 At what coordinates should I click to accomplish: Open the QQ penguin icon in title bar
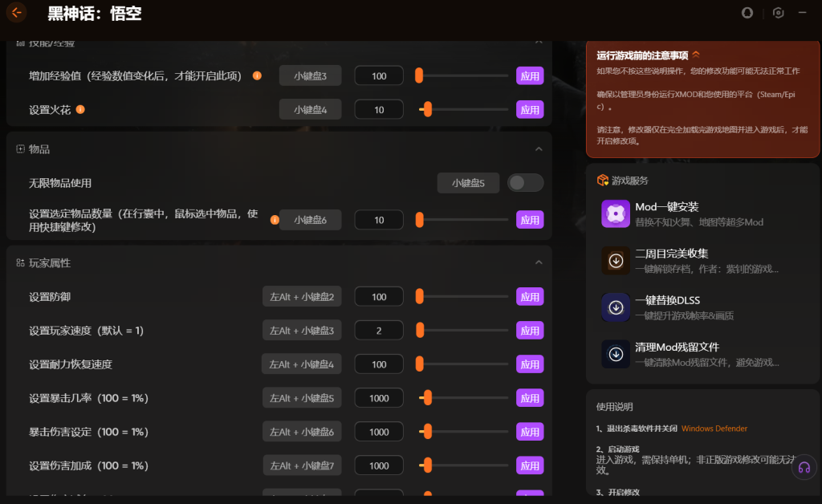click(x=747, y=13)
